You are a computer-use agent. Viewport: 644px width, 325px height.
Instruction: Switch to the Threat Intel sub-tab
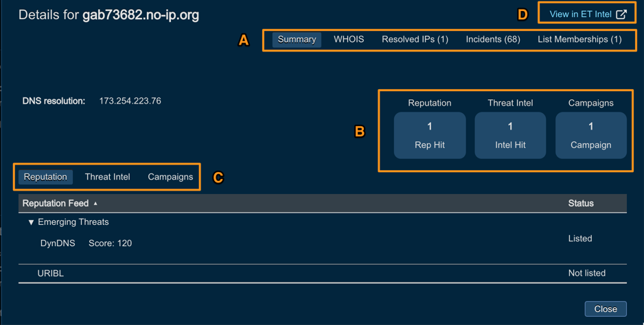point(107,177)
